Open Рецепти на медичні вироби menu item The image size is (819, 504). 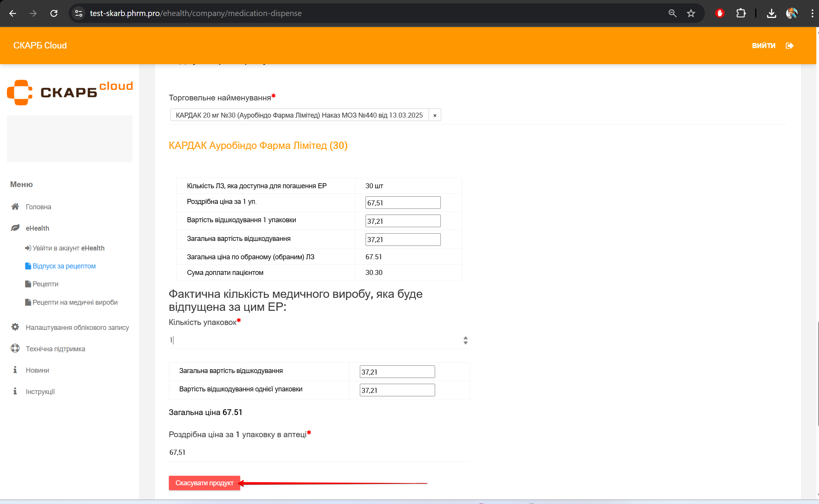click(75, 302)
